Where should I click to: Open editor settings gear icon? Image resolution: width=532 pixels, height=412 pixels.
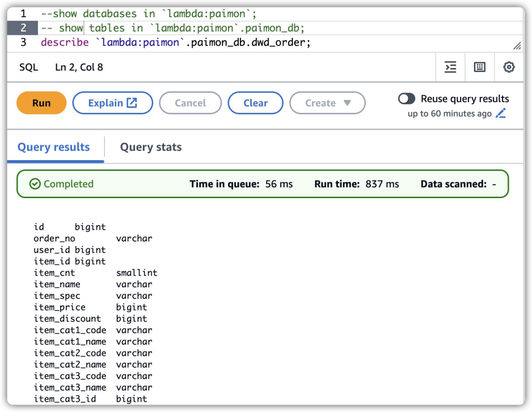click(508, 67)
